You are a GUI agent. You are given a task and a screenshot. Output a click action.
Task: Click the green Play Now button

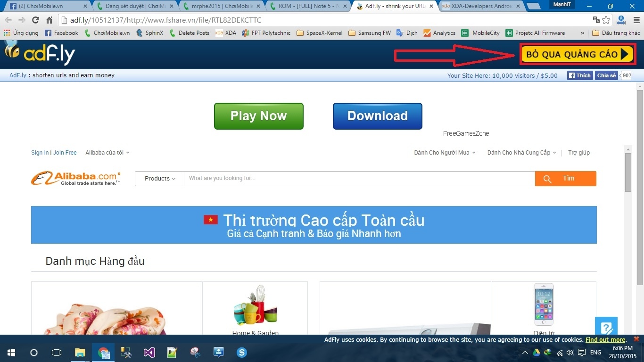click(259, 116)
